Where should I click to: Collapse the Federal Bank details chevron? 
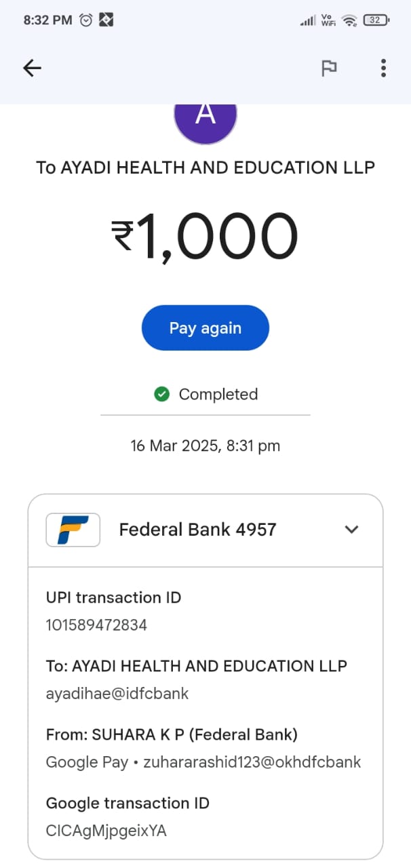[x=351, y=530]
